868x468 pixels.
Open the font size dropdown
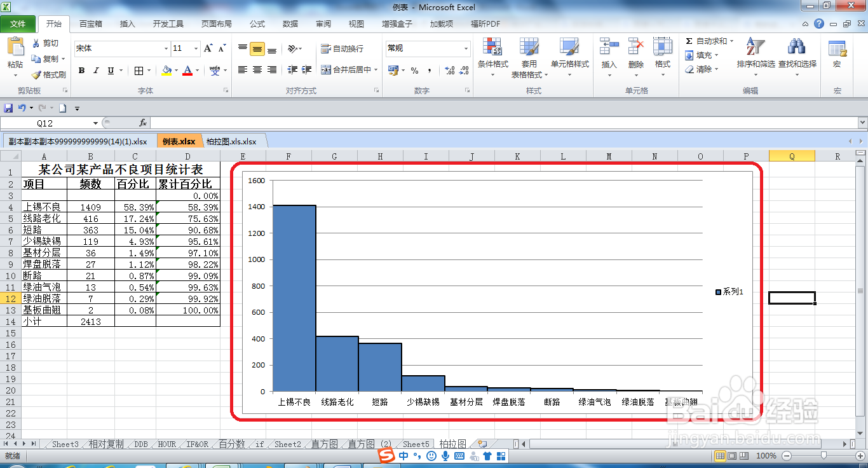(196, 48)
